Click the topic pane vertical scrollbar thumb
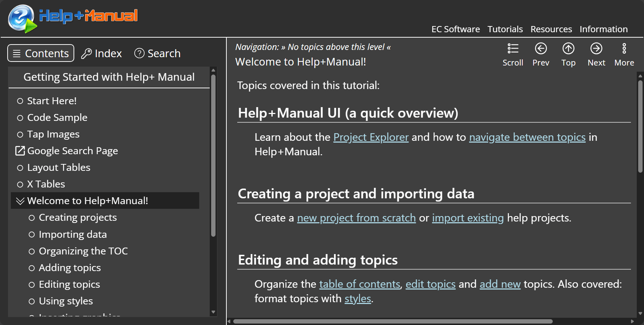This screenshot has height=325, width=644. tap(640, 126)
